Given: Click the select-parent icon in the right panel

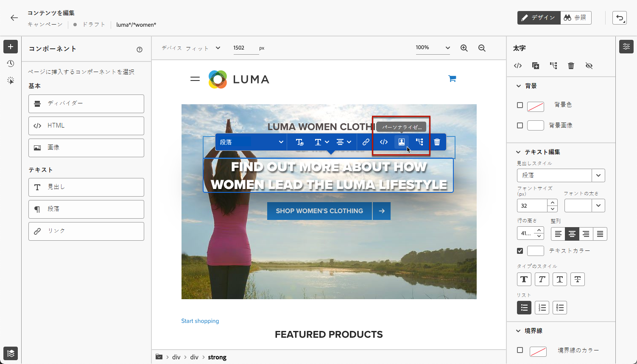Looking at the screenshot, I should [553, 66].
